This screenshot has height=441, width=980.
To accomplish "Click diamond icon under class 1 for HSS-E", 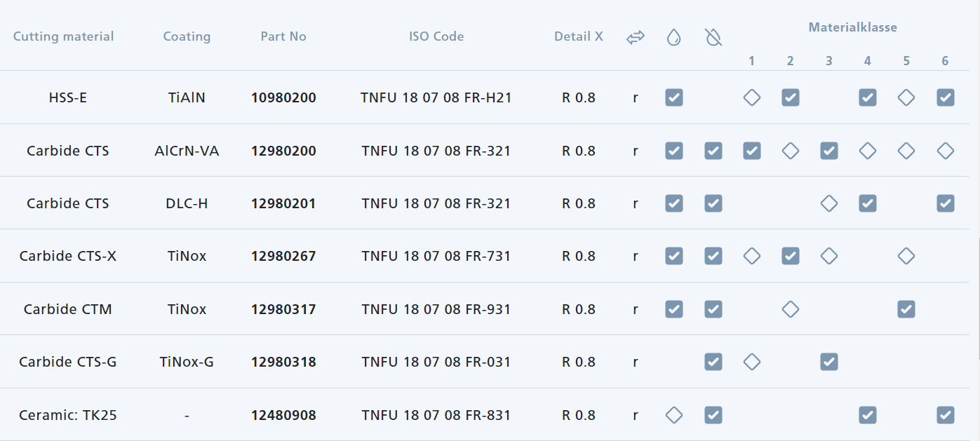I will pos(751,97).
